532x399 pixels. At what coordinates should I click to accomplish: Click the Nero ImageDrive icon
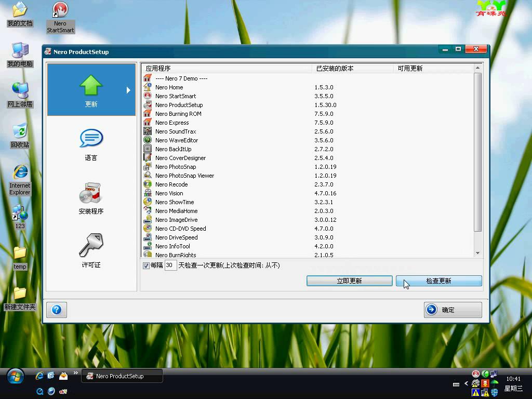point(147,220)
